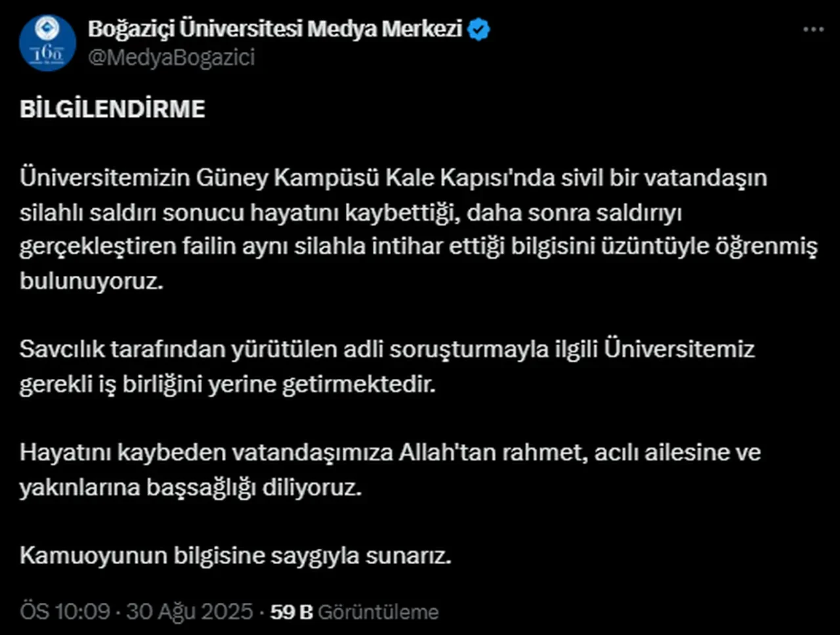Click the Görüntüleme views label

[x=379, y=611]
